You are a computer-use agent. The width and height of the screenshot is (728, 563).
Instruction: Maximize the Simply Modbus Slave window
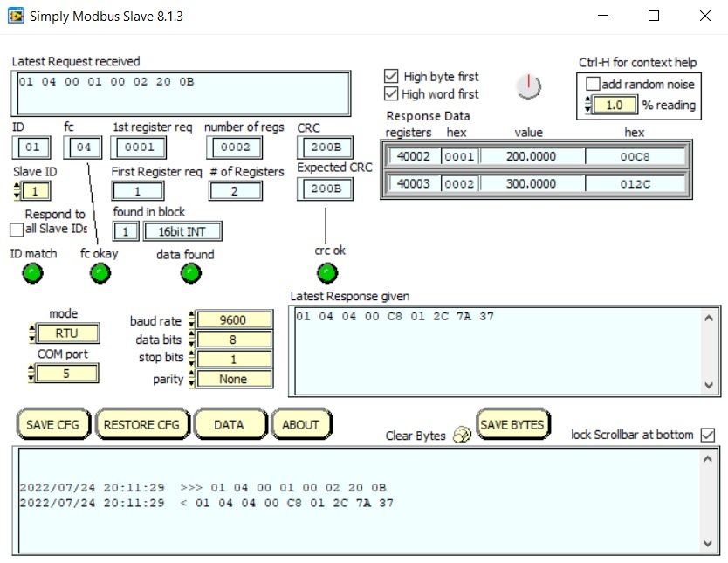tap(654, 16)
